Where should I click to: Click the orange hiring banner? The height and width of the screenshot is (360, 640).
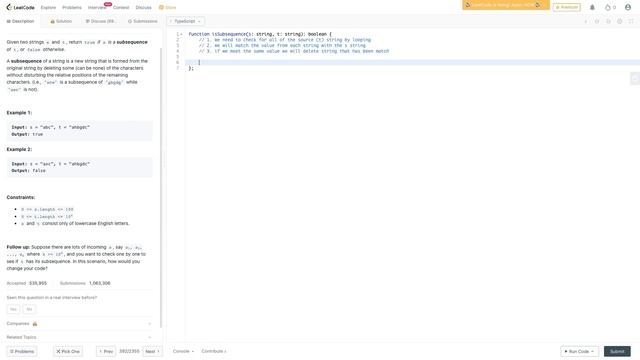coord(506,5)
